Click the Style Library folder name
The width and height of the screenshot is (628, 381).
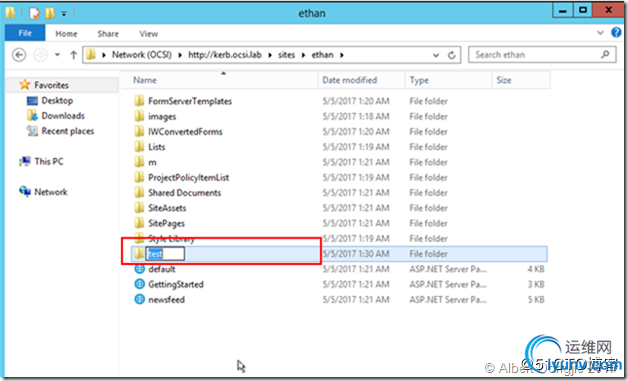coord(171,239)
